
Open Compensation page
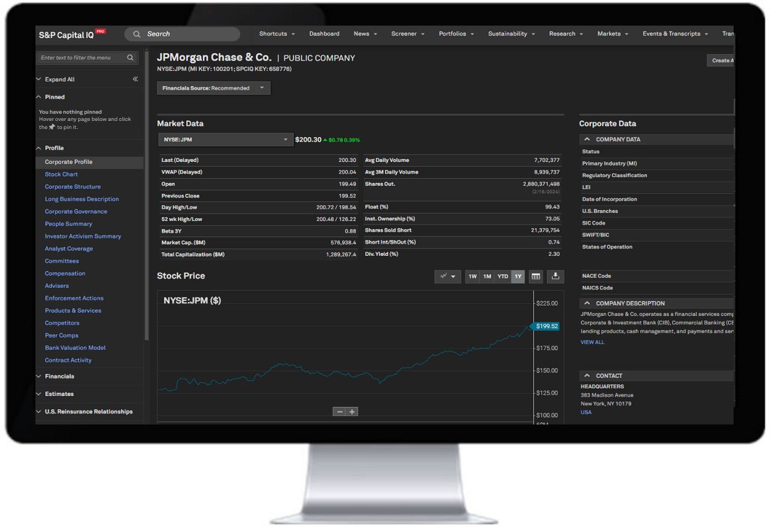click(65, 274)
